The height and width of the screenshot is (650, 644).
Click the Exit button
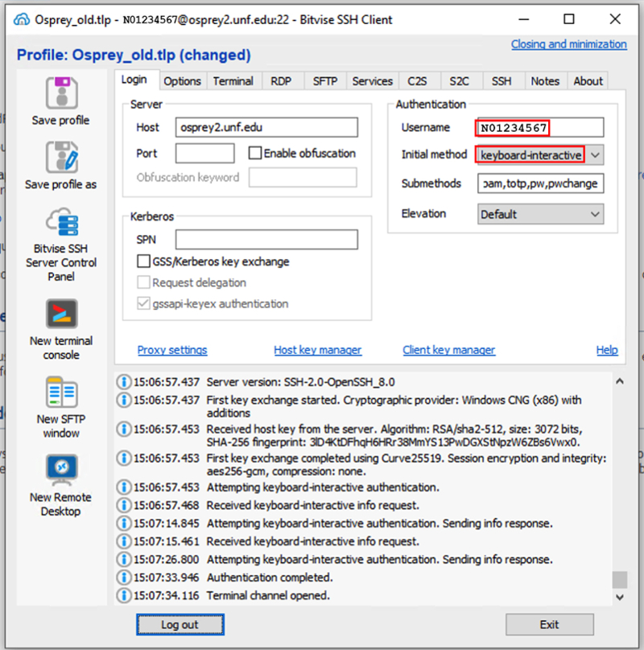tap(549, 624)
